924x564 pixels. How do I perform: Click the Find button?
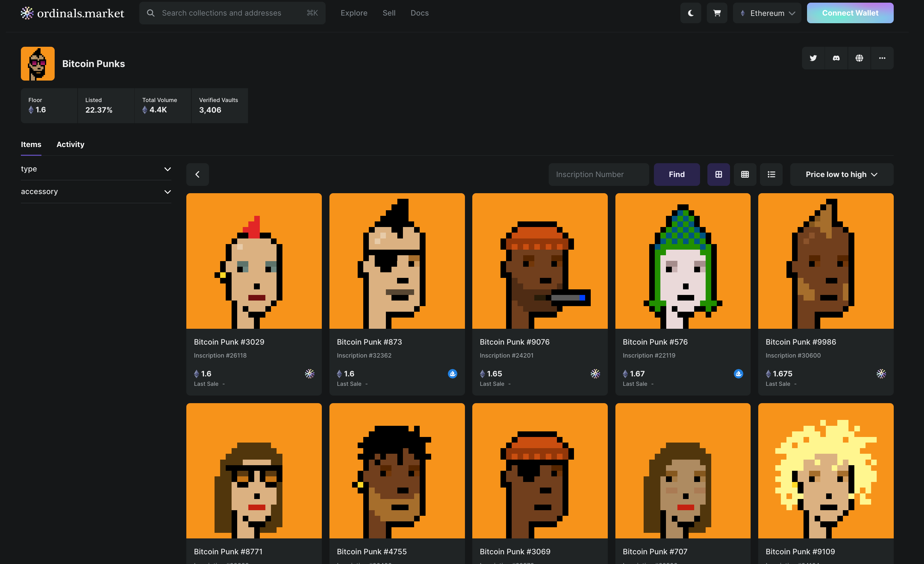(x=677, y=174)
